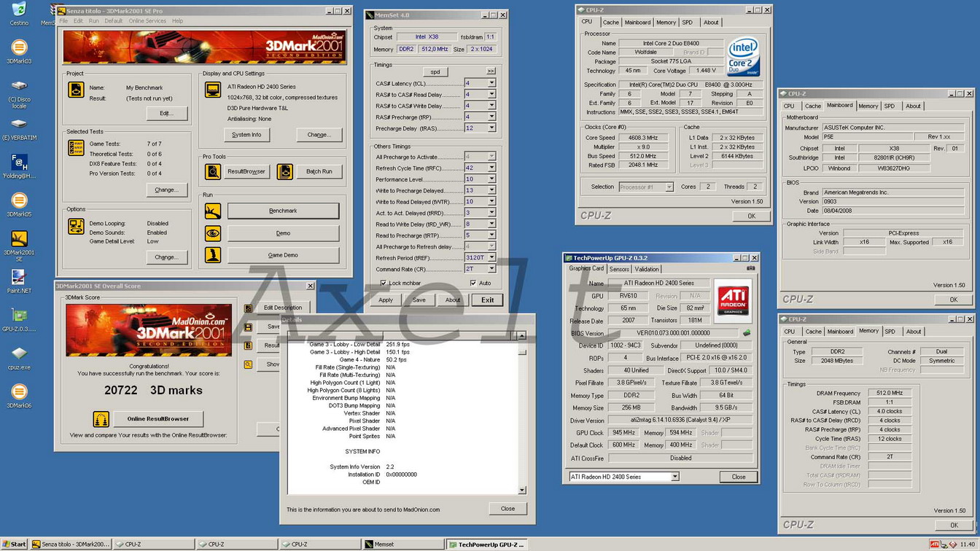Click the 3DMark2001 banner in main window
The height and width of the screenshot is (551, 980).
point(205,47)
